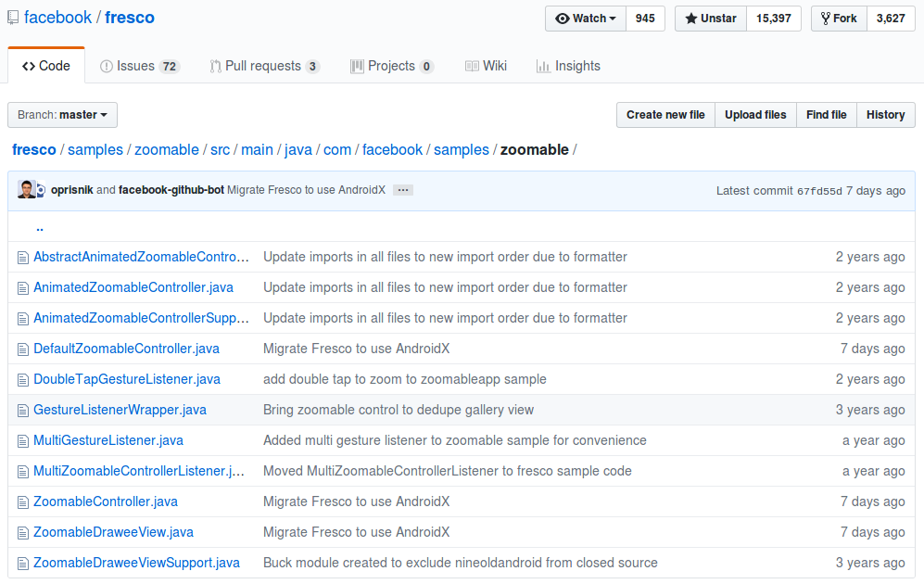Viewport: 924px width, 584px height.
Task: View the 3,627 forks count
Action: (x=891, y=19)
